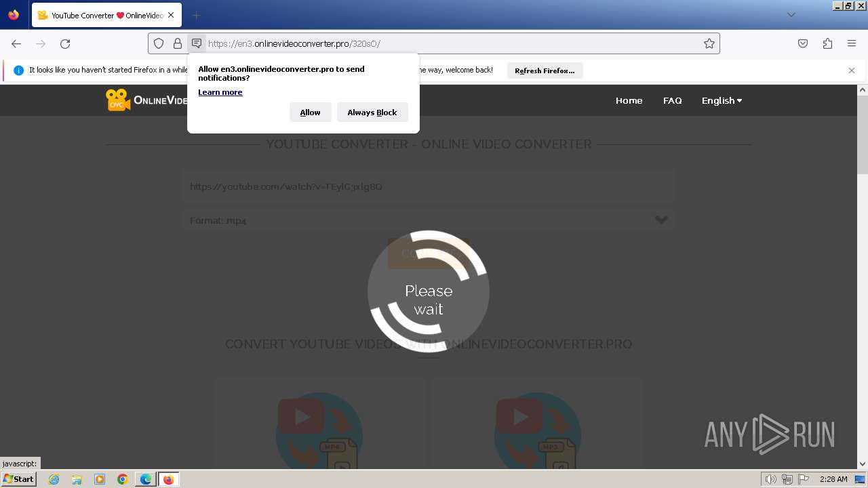The width and height of the screenshot is (868, 488).
Task: Go forward one page
Action: 41,43
